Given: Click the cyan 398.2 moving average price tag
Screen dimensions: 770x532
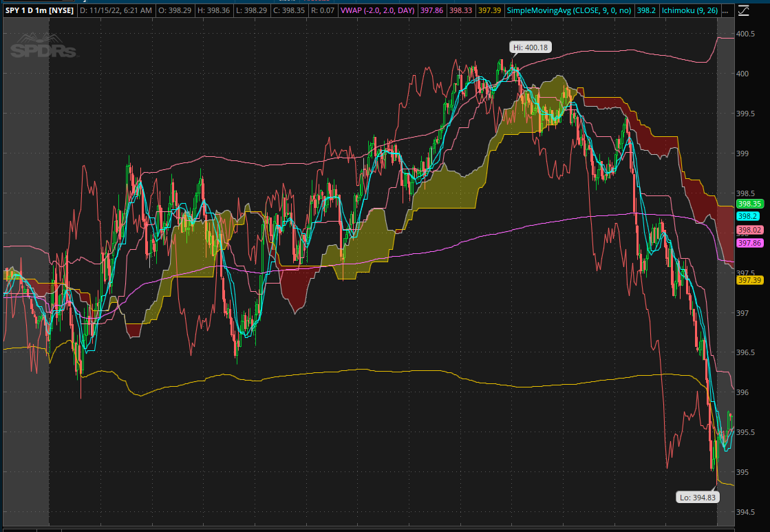Looking at the screenshot, I should point(747,216).
